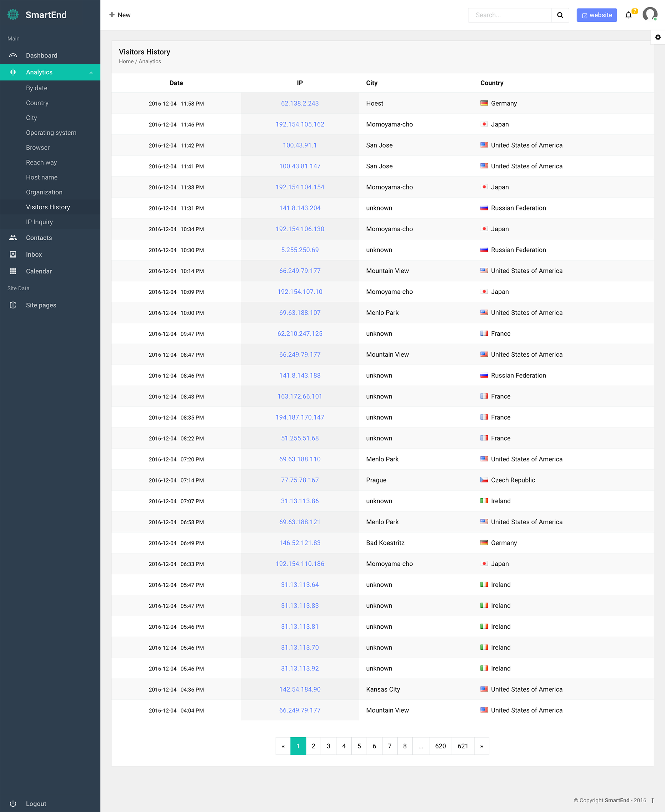Jump to last page 621
This screenshot has width=665, height=812.
[x=463, y=746]
